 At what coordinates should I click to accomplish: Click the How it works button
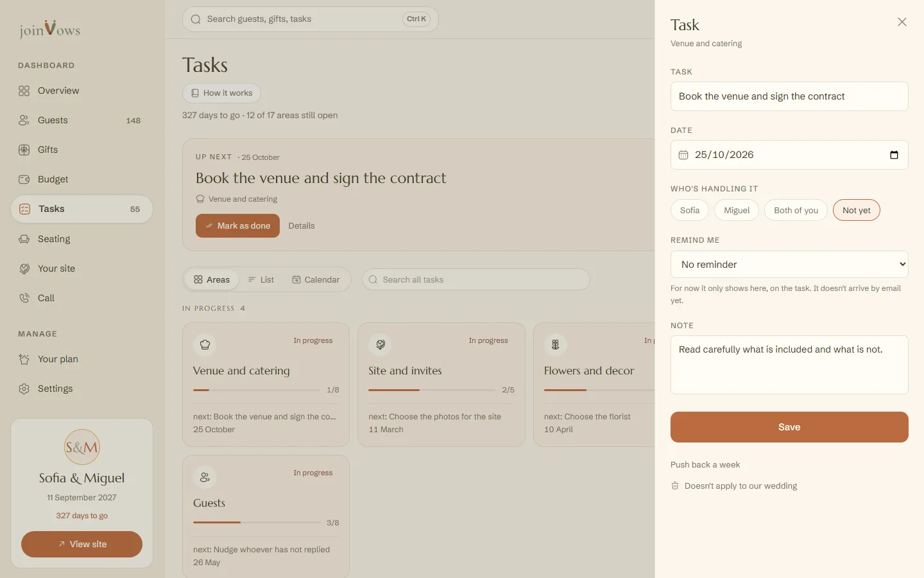click(221, 93)
